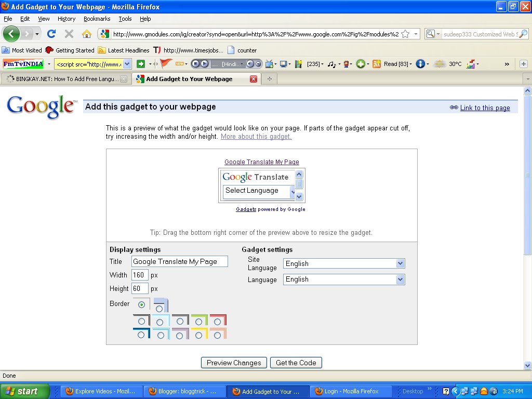Open the Edit menu
Screen dimensions: 532x399
[x=25, y=19]
